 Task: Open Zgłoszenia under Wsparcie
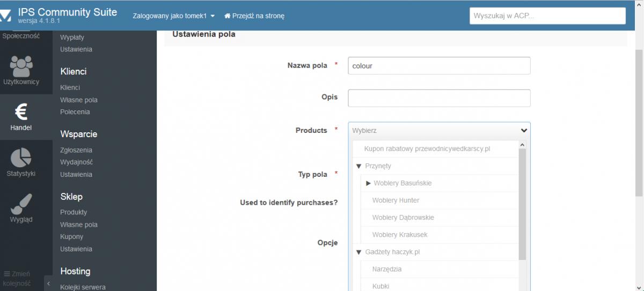tap(76, 150)
